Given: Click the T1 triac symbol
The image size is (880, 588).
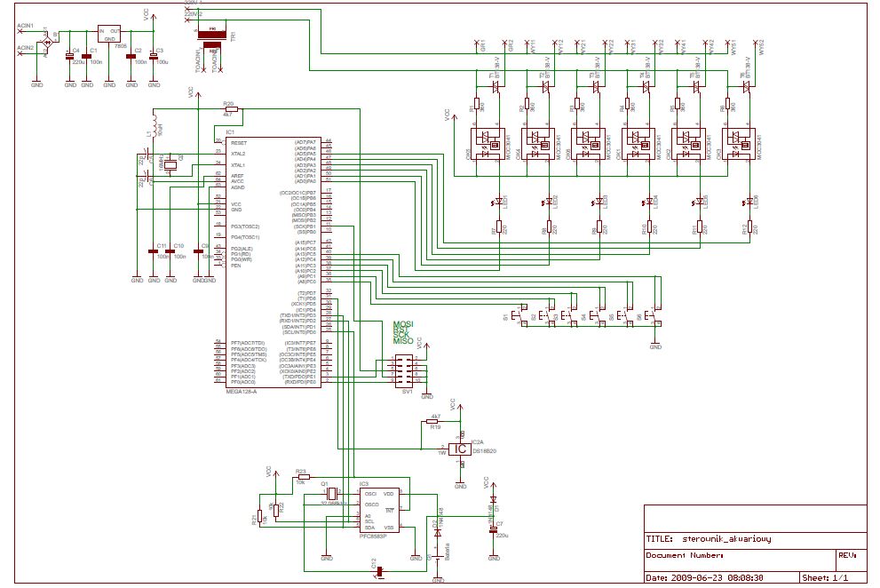Looking at the screenshot, I should (x=496, y=86).
